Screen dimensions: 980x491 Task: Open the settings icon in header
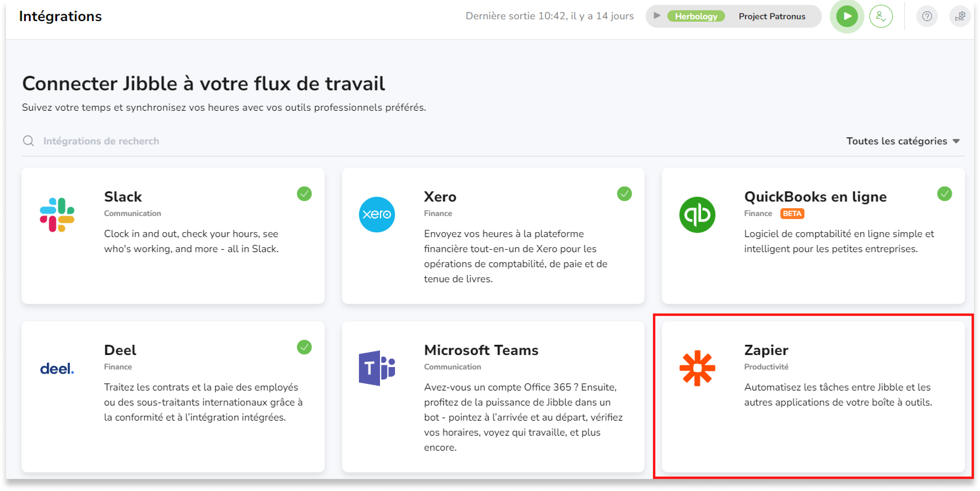click(960, 16)
